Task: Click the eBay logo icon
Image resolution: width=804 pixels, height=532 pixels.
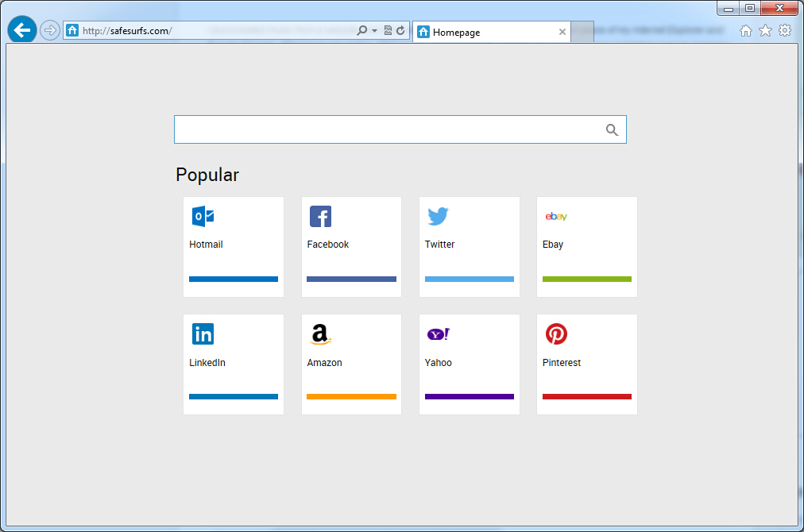Action: [556, 216]
